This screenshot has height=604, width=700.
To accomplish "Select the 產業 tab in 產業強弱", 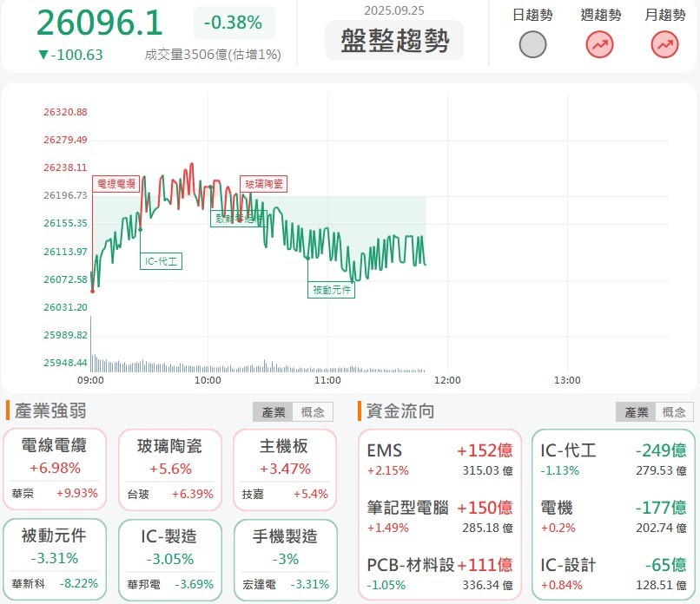I will 273,411.
